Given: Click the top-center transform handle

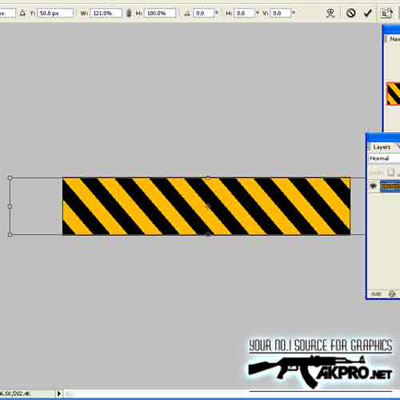Looking at the screenshot, I should point(208,178).
